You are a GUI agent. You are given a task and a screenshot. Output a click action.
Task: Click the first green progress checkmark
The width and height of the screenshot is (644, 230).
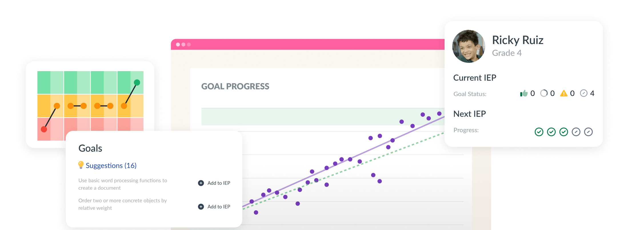(539, 132)
